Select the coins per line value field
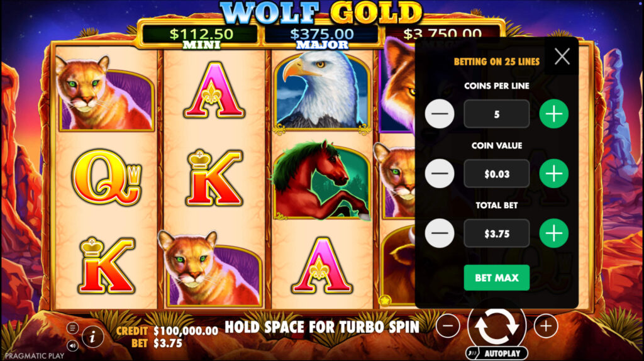The width and height of the screenshot is (644, 361). [497, 114]
